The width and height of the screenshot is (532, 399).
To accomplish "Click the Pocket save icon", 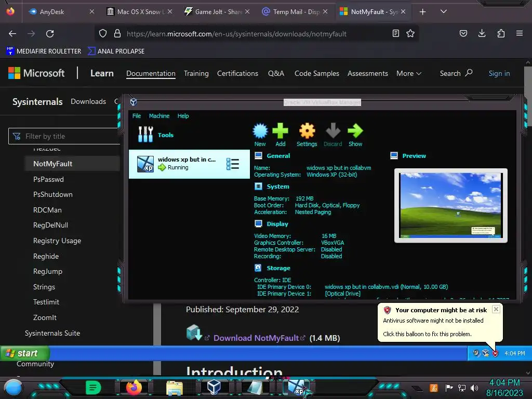I will pos(463,33).
